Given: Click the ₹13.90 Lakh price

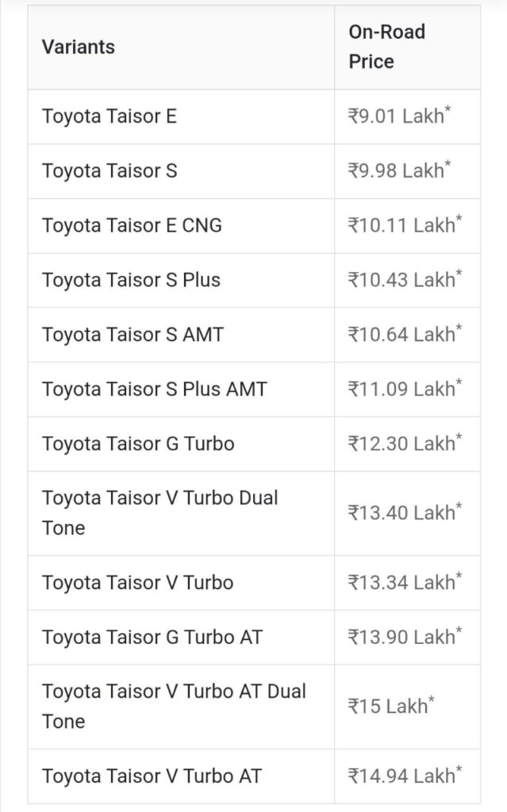Looking at the screenshot, I should pos(405,637).
